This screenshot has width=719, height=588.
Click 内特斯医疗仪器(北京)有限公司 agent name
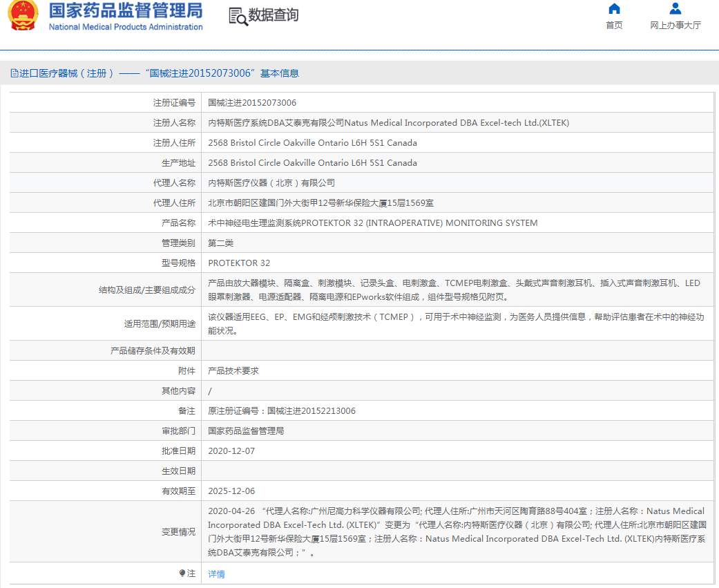click(x=271, y=183)
